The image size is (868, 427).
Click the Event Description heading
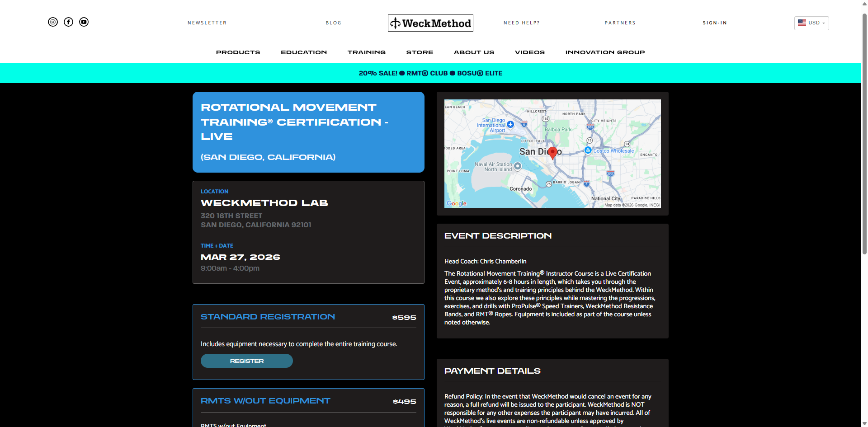click(x=498, y=236)
